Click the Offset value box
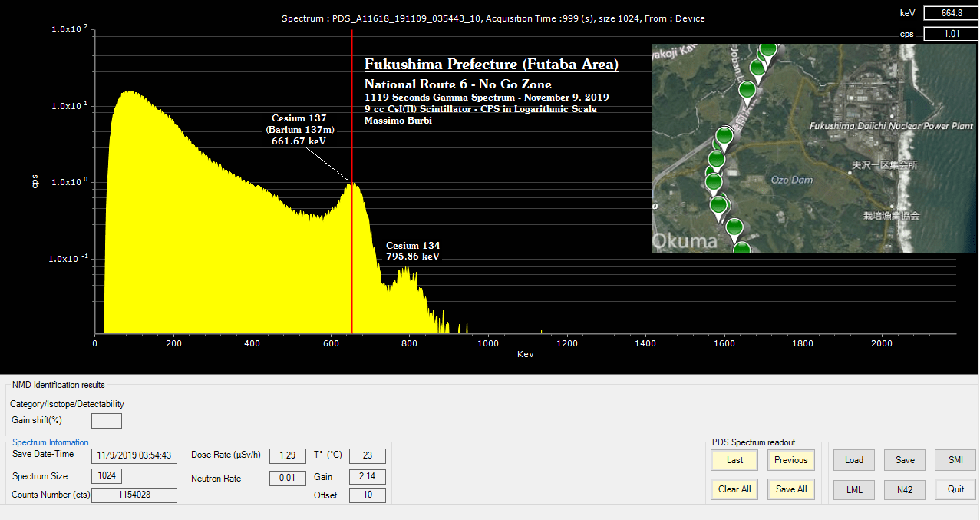Image resolution: width=980 pixels, height=520 pixels. [x=367, y=495]
